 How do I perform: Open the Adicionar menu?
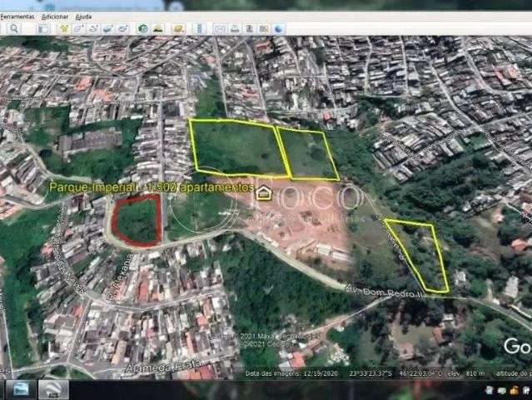coord(55,17)
